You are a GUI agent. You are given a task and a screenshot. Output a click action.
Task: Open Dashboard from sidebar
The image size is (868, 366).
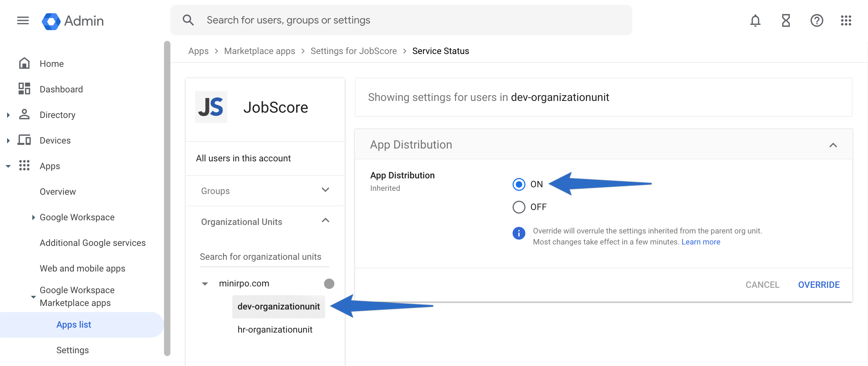[61, 89]
